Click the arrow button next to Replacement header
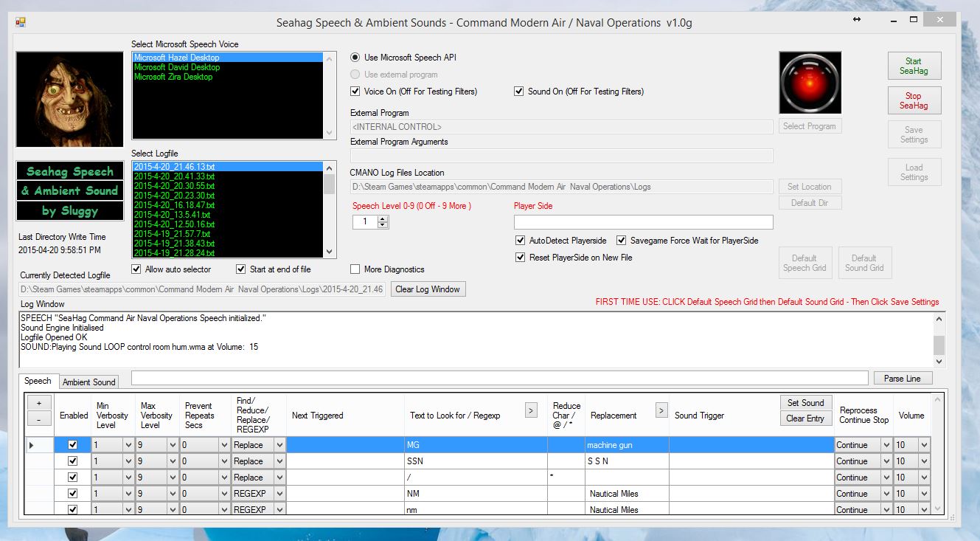This screenshot has width=980, height=541. pyautogui.click(x=661, y=410)
